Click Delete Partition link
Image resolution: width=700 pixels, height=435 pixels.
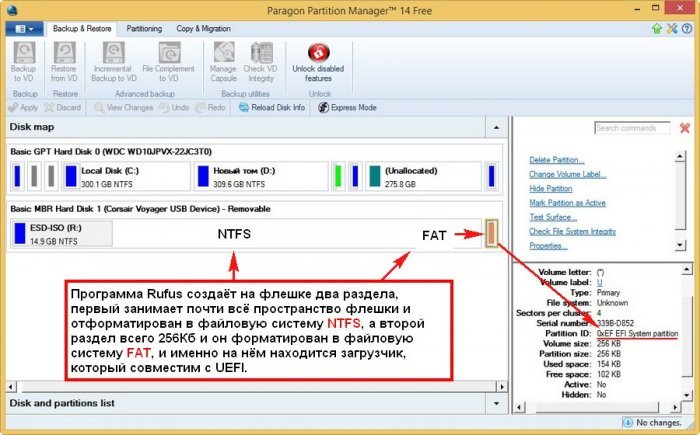click(557, 160)
